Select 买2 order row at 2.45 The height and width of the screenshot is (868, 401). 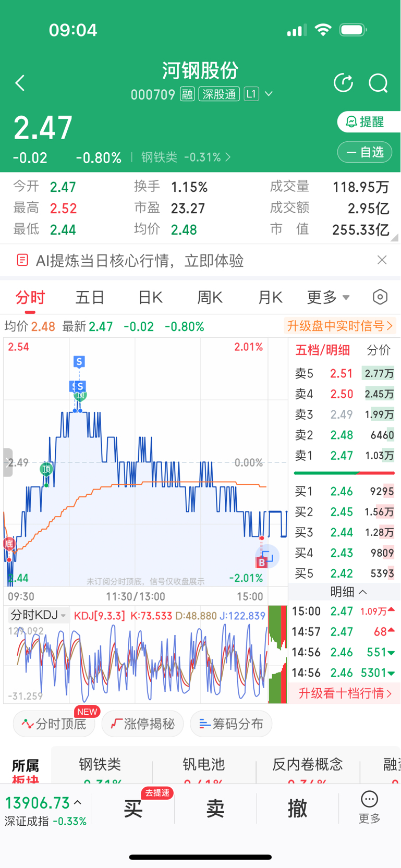pyautogui.click(x=344, y=512)
